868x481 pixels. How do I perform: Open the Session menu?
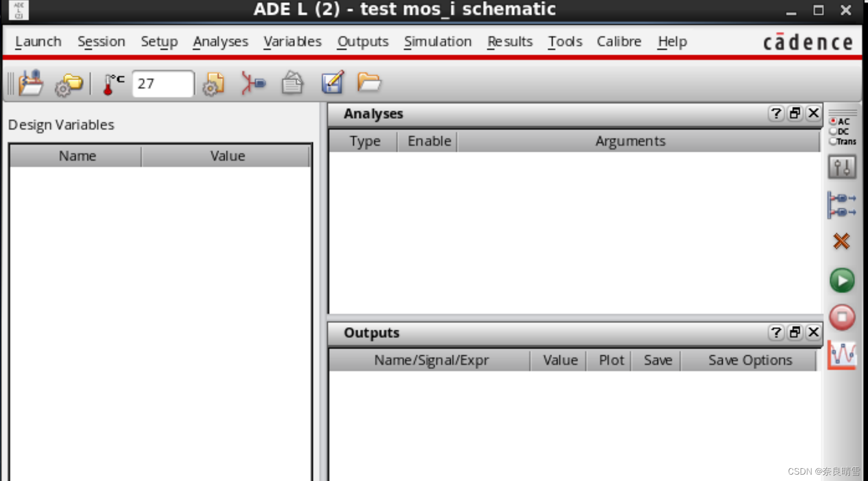pos(101,41)
